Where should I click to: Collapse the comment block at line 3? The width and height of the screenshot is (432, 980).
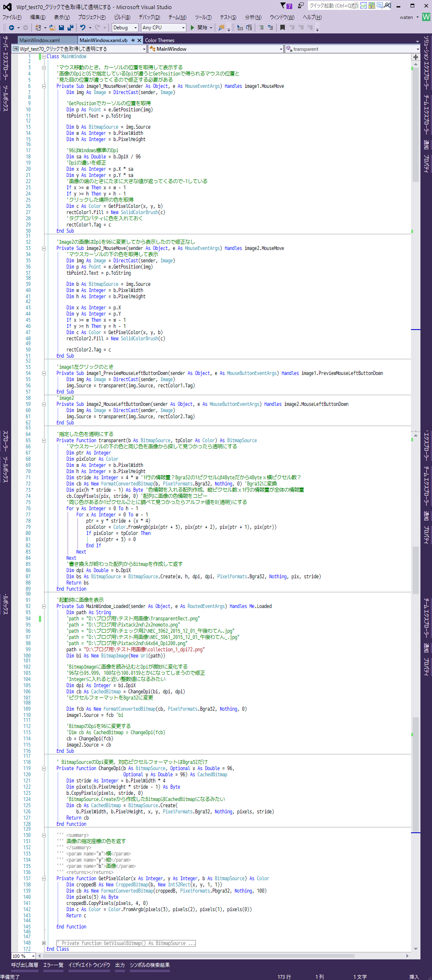tap(44, 68)
